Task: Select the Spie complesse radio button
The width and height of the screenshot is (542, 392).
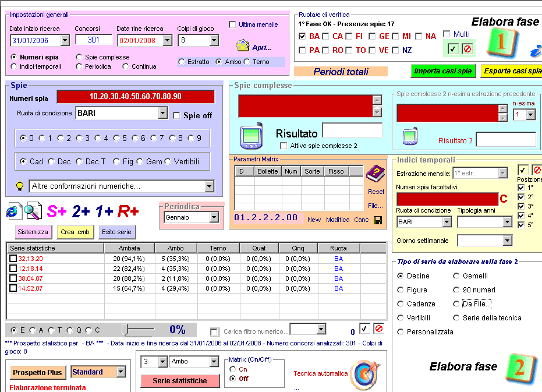Action: coord(79,57)
